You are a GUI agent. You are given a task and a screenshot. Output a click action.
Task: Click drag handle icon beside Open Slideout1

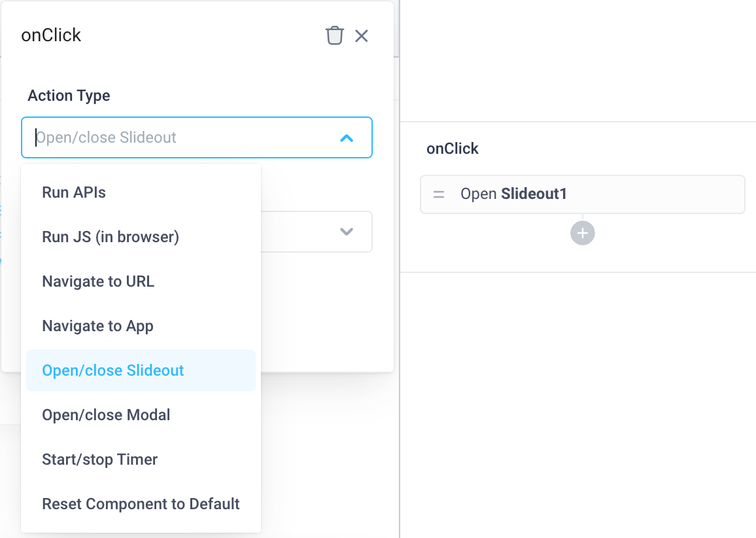coord(439,194)
